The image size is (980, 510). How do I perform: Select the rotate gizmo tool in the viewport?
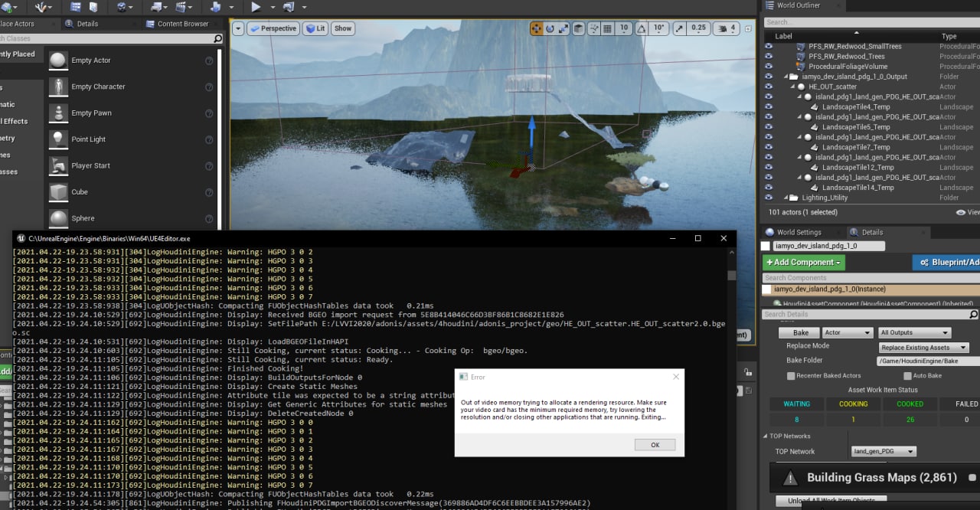tap(550, 28)
